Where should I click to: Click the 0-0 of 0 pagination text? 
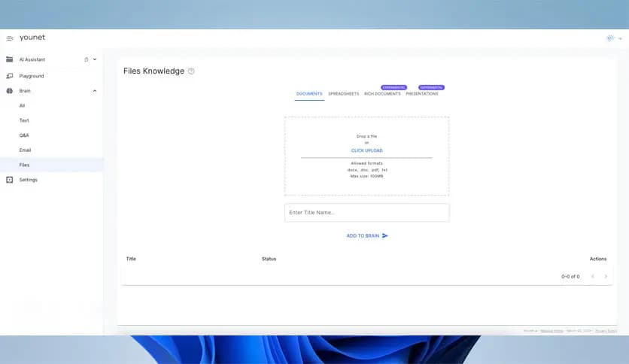pyautogui.click(x=570, y=277)
